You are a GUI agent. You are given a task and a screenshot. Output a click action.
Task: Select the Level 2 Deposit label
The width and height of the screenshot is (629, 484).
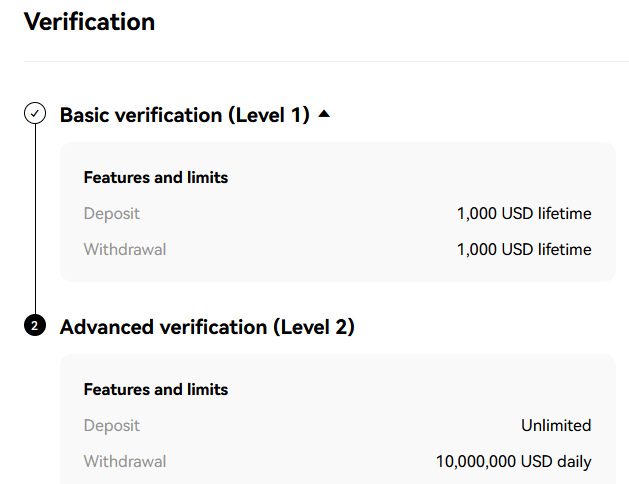112,425
